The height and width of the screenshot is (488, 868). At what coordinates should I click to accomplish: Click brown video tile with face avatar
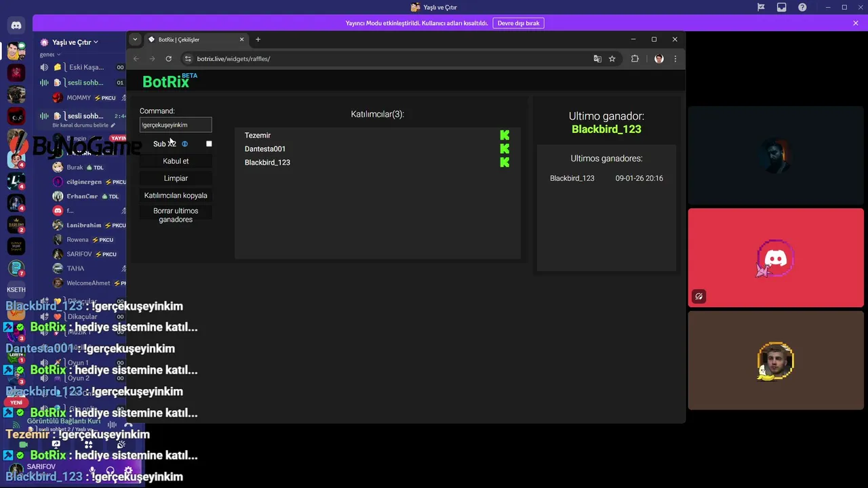click(x=776, y=361)
